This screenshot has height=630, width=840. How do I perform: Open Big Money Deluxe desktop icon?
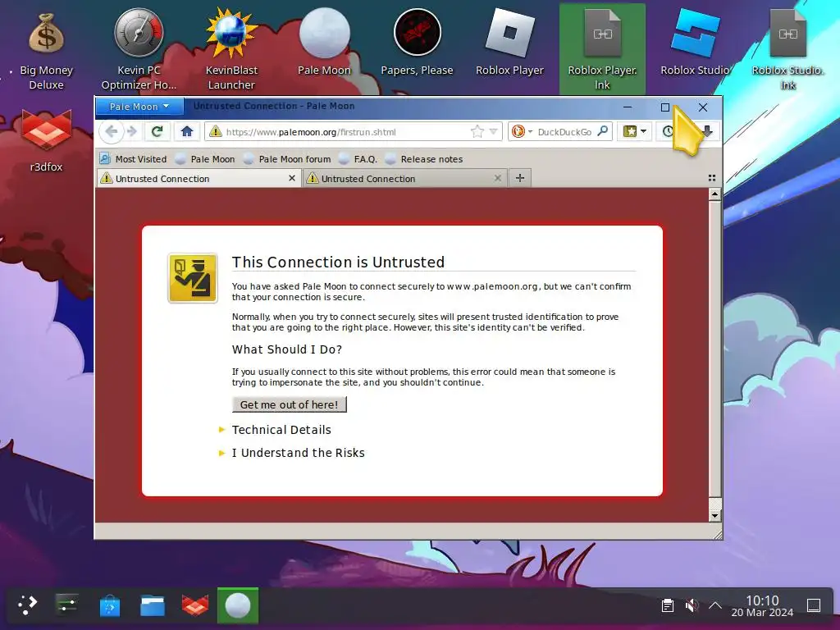tap(46, 49)
